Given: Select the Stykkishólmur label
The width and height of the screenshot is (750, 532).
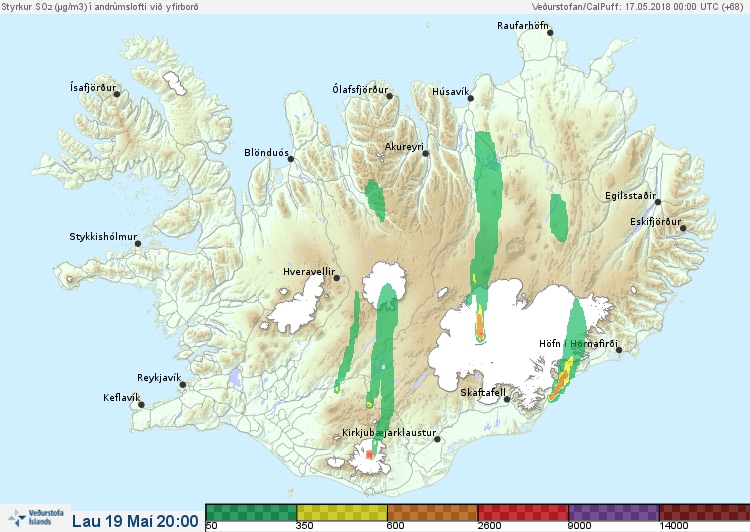Looking at the screenshot, I should [x=103, y=237].
